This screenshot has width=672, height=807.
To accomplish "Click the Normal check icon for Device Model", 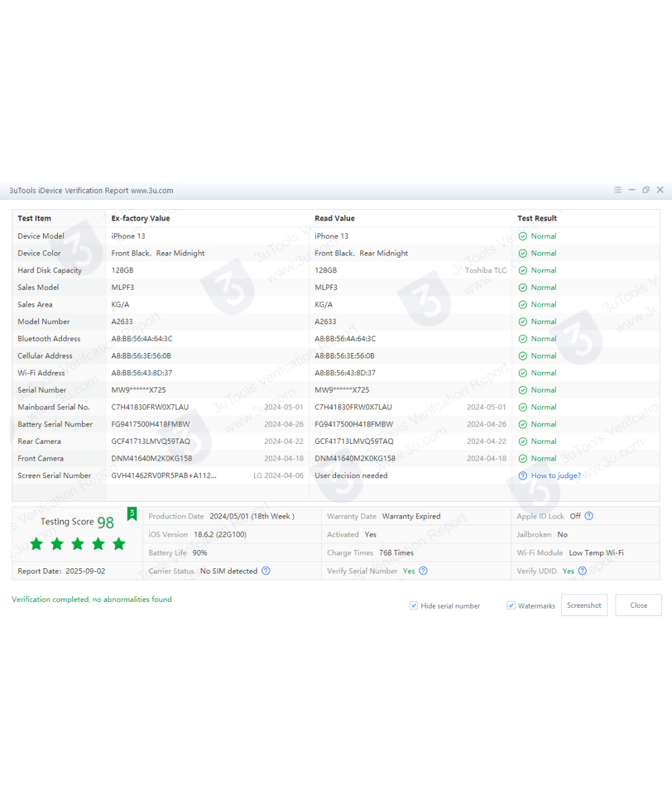I will tap(522, 236).
